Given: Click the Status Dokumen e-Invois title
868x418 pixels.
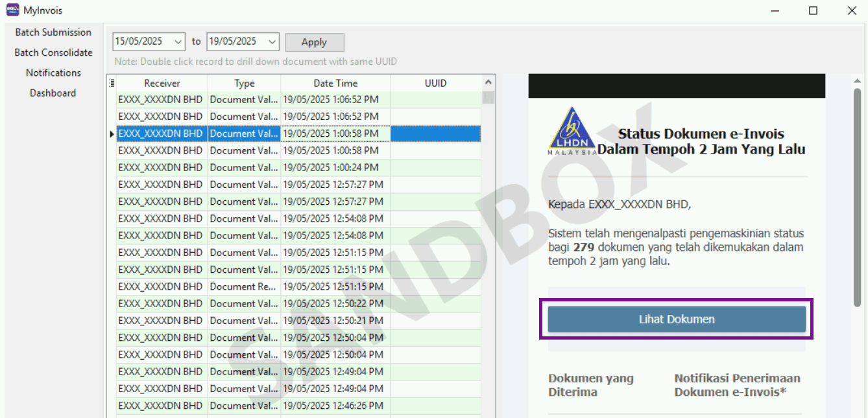Looking at the screenshot, I should click(x=701, y=142).
